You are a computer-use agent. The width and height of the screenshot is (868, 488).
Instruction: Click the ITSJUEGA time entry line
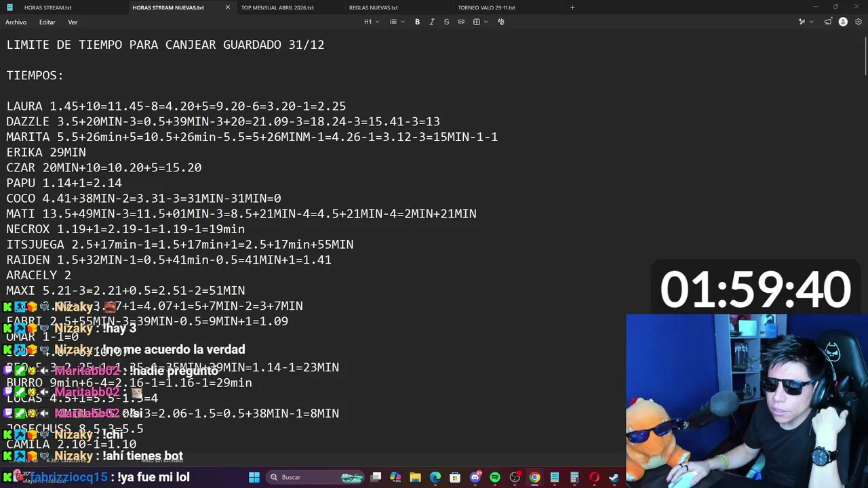[180, 245]
